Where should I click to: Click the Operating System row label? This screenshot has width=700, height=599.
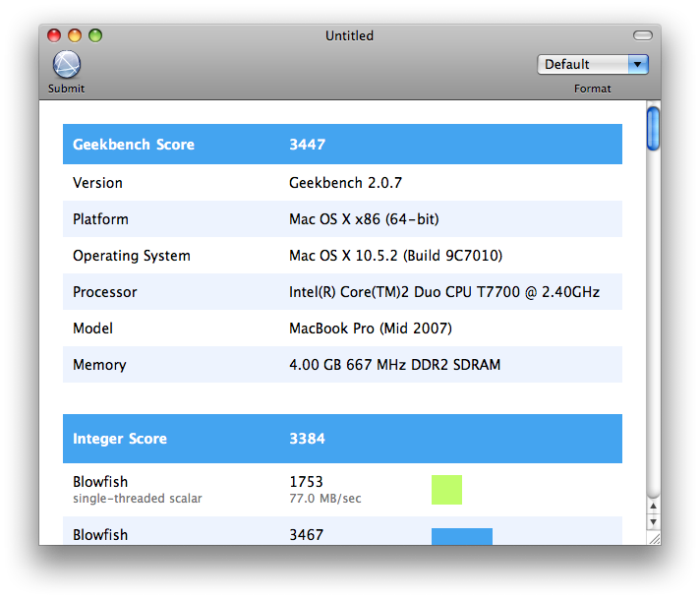(x=132, y=256)
